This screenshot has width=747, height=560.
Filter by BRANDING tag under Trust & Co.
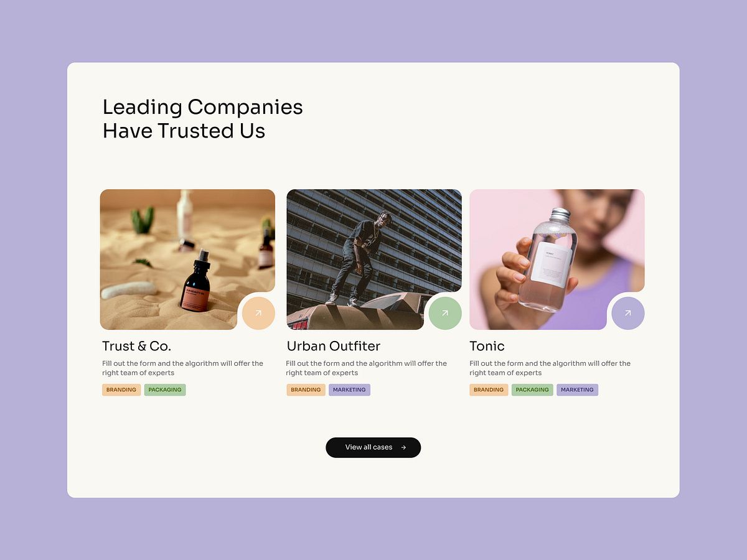(x=121, y=390)
